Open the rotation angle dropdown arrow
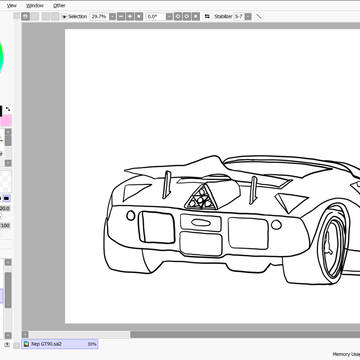The width and height of the screenshot is (360, 360). (169, 16)
